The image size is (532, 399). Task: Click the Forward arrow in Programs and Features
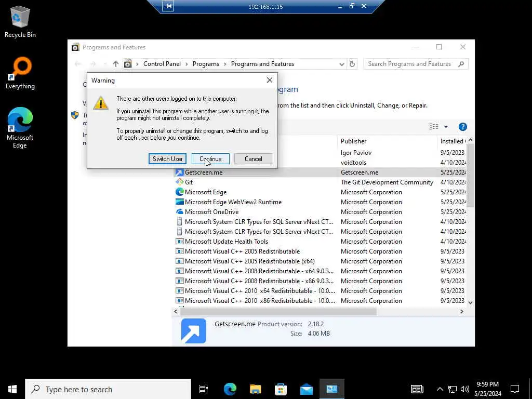point(94,64)
